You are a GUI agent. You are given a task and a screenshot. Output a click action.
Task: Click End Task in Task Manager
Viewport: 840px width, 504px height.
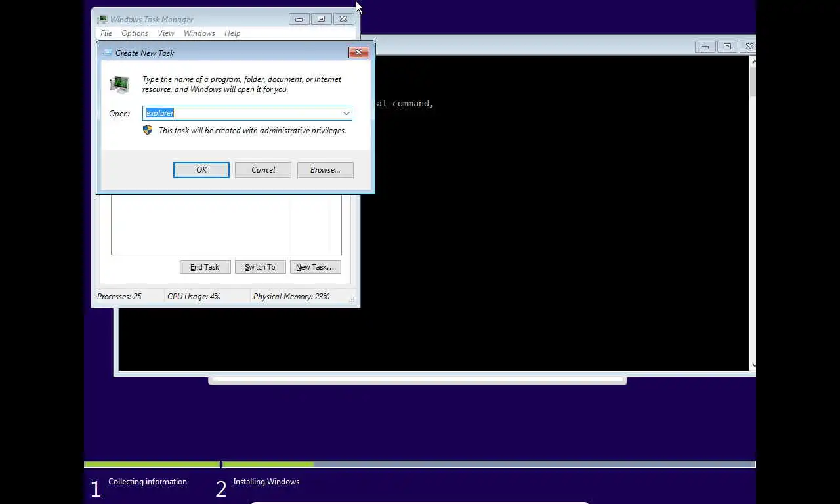click(x=205, y=267)
